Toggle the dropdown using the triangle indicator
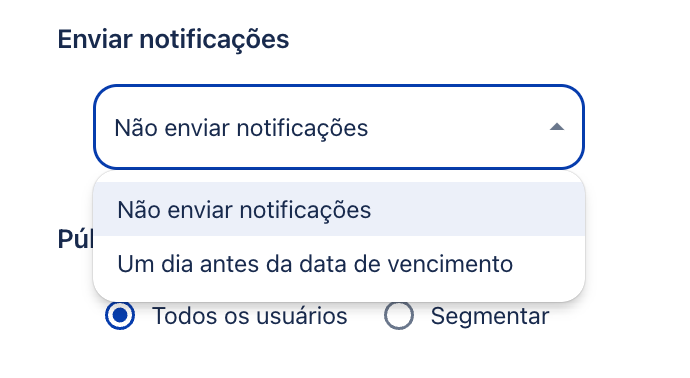The width and height of the screenshot is (690, 378). pyautogui.click(x=557, y=127)
